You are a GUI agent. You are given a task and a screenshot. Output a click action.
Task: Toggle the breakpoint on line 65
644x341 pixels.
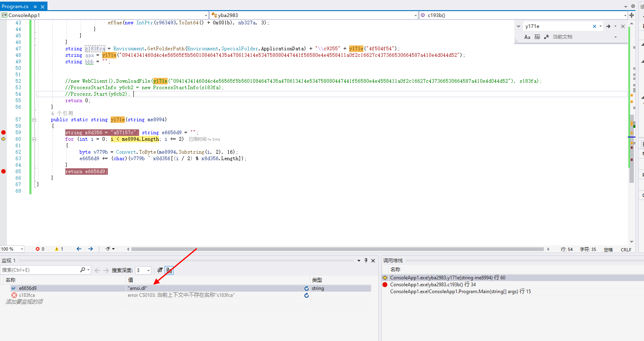pos(4,172)
